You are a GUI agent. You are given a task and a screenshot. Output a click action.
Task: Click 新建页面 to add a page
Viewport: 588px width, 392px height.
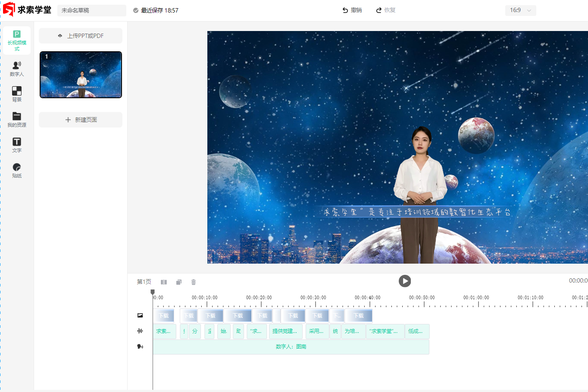point(81,120)
